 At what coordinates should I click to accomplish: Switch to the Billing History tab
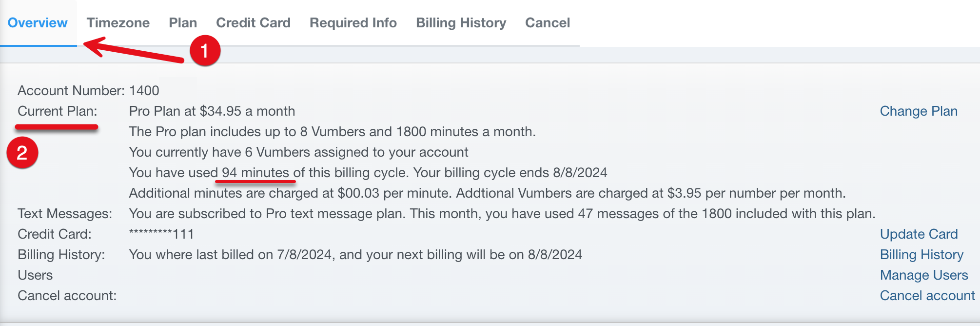click(x=461, y=23)
